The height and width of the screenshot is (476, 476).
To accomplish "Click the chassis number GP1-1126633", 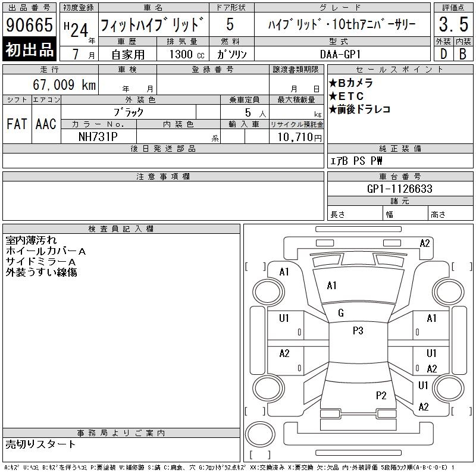I will coord(400,189).
